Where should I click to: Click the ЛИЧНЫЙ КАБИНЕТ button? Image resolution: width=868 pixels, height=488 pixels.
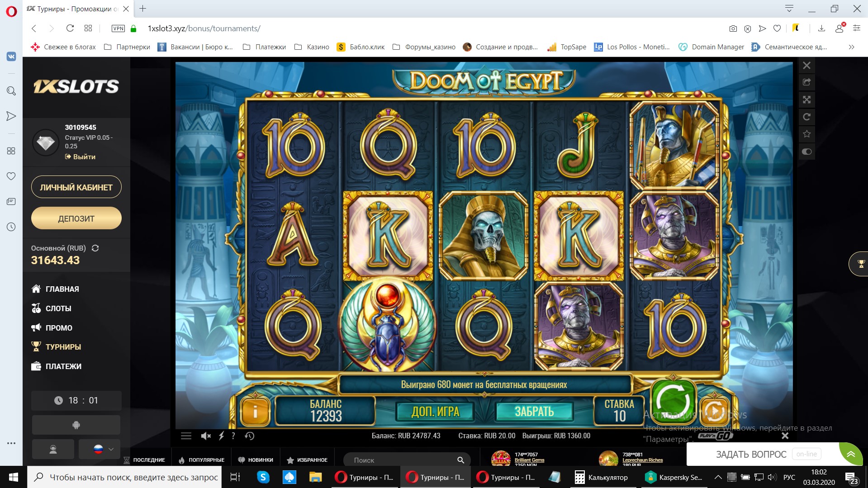coord(76,187)
